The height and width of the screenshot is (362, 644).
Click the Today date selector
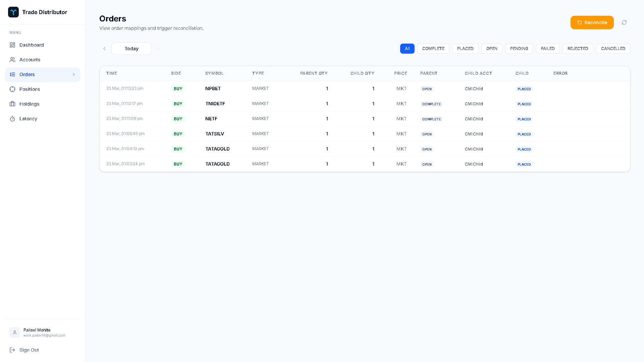point(131,49)
